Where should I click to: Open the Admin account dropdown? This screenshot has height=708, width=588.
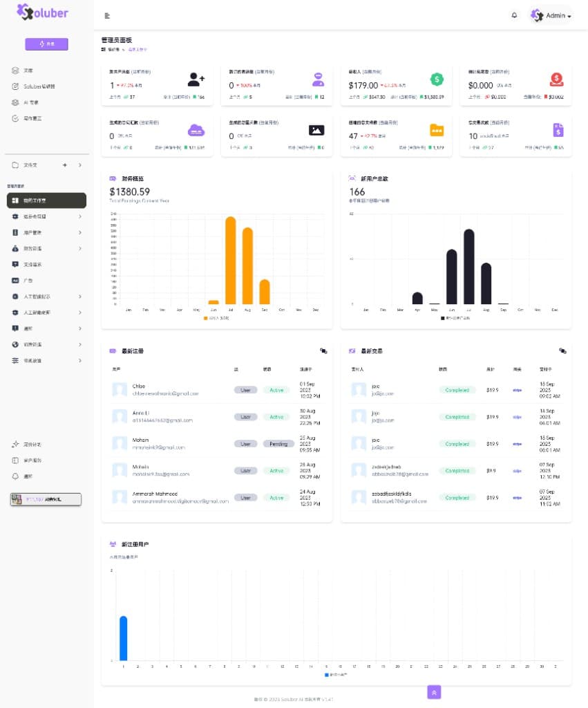point(551,15)
